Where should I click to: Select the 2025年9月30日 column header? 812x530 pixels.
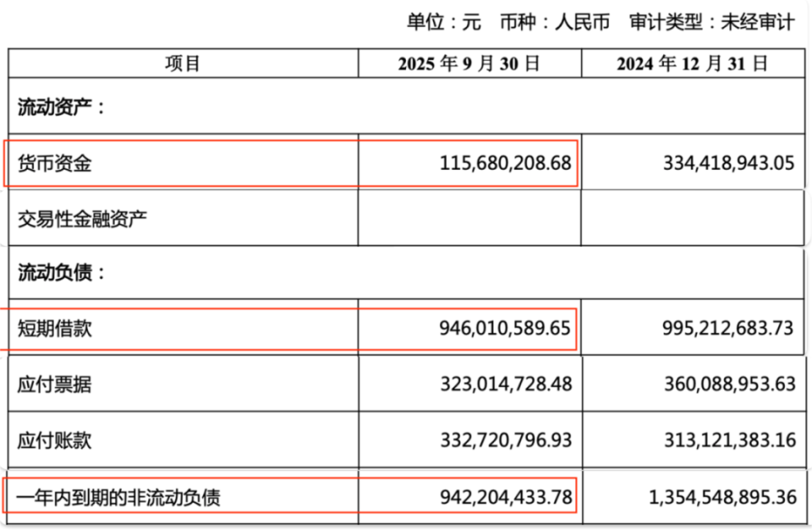tap(469, 64)
